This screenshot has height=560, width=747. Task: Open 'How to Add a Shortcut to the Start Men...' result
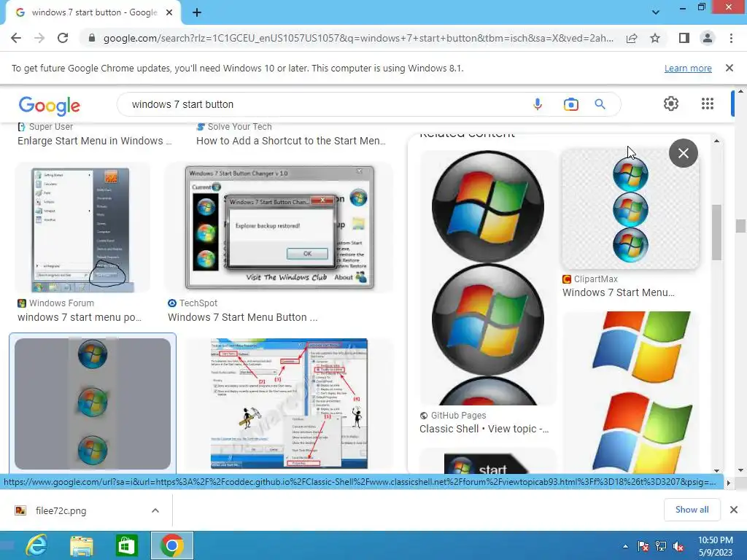click(290, 141)
